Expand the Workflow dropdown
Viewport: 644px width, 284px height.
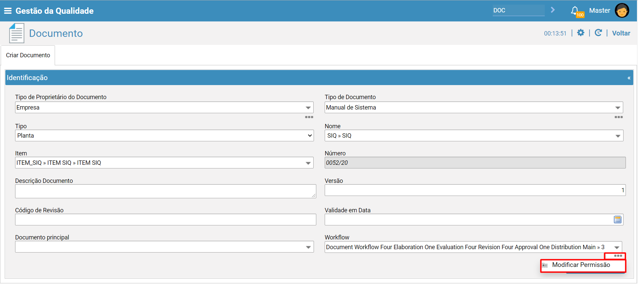[616, 247]
